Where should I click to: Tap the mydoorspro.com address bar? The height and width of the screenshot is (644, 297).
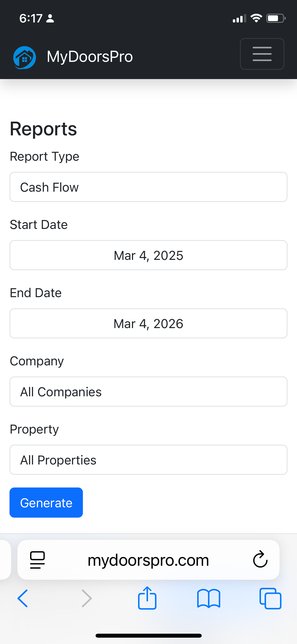click(x=148, y=560)
